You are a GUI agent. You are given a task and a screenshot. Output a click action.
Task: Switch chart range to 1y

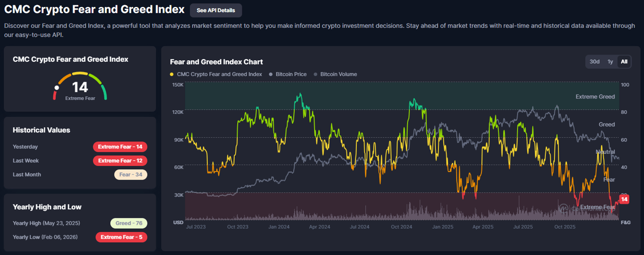(610, 62)
